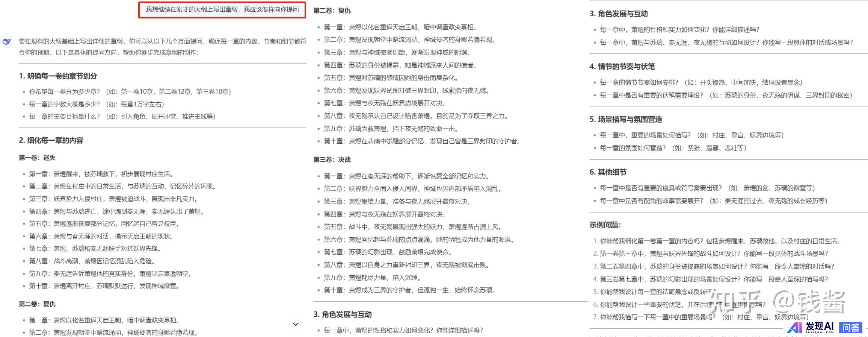Click line "第八章：战斗高潮，萧煜因记忆混乱陷入危险"
The image size is (868, 337).
pos(92,261)
